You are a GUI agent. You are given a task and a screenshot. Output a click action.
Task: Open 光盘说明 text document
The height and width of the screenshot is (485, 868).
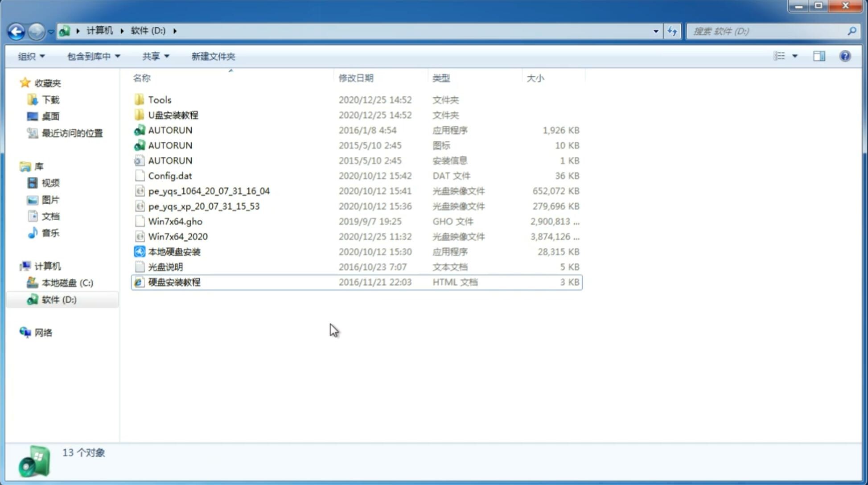point(165,267)
